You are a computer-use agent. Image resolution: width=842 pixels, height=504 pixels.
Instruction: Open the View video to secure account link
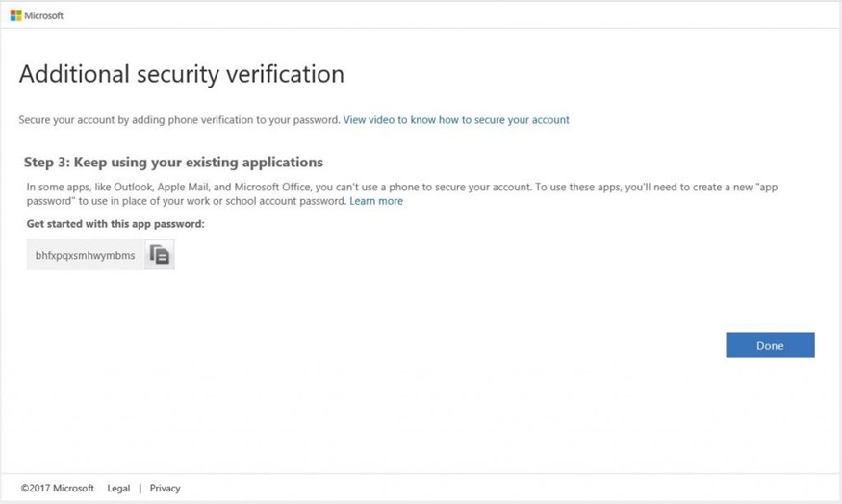tap(456, 119)
